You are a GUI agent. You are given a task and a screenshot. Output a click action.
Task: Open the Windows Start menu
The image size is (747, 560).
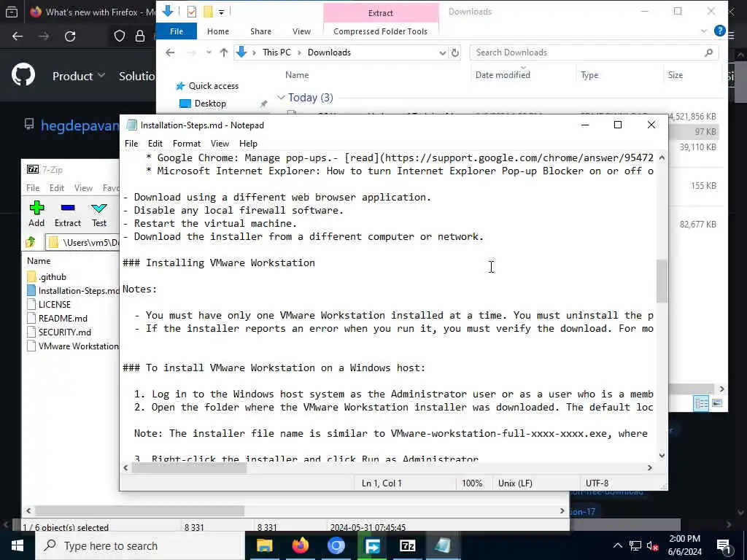pyautogui.click(x=18, y=545)
